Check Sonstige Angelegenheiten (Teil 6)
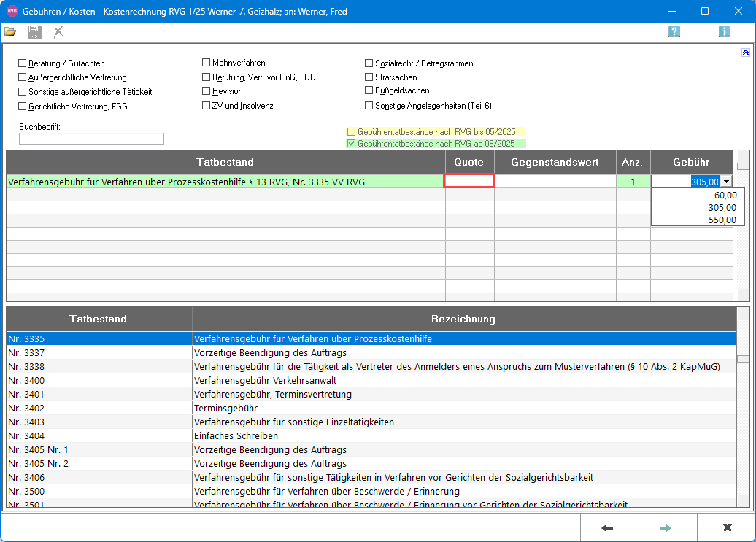Viewport: 756px width, 542px height. [x=369, y=106]
